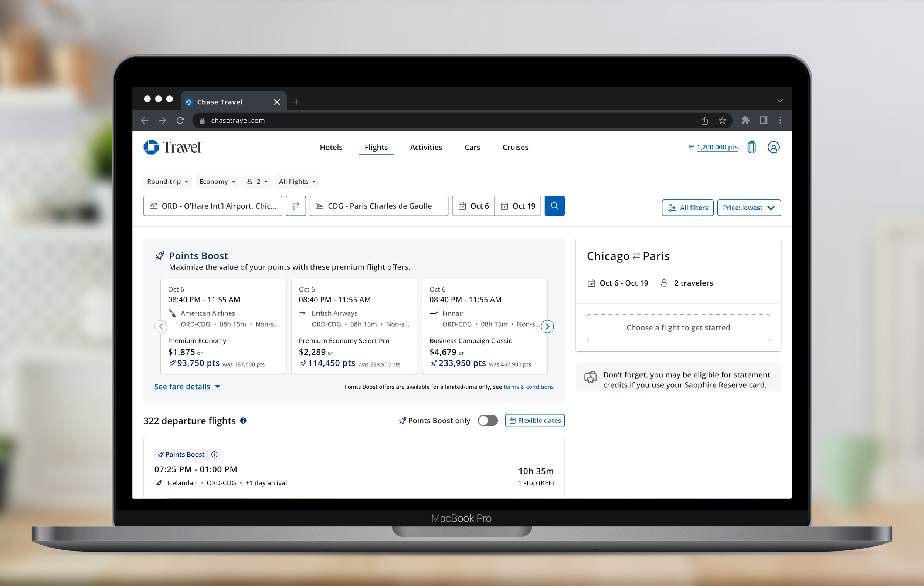Click the info icon beside 322 departure flights
Image resolution: width=924 pixels, height=586 pixels.
coord(243,421)
